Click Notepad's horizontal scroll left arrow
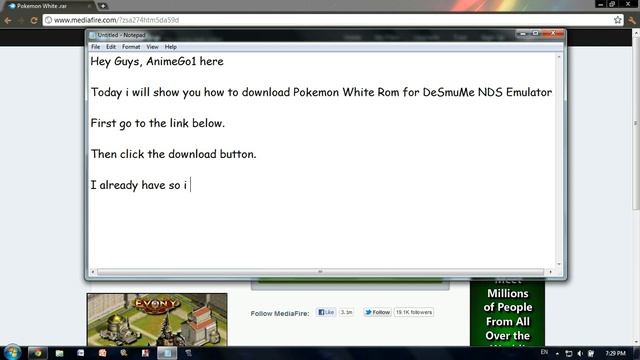Viewport: 640px width, 360px height. (x=93, y=272)
